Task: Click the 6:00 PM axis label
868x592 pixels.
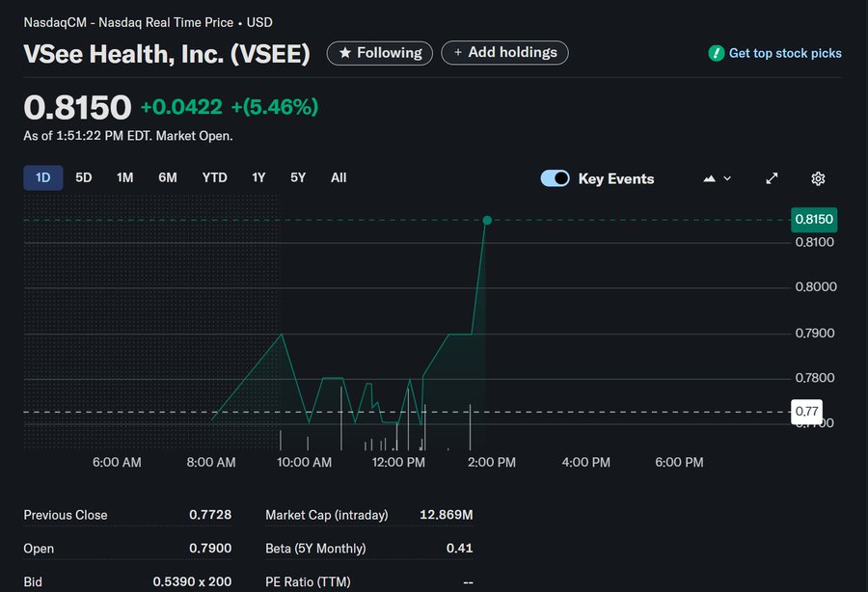Action: click(x=679, y=462)
